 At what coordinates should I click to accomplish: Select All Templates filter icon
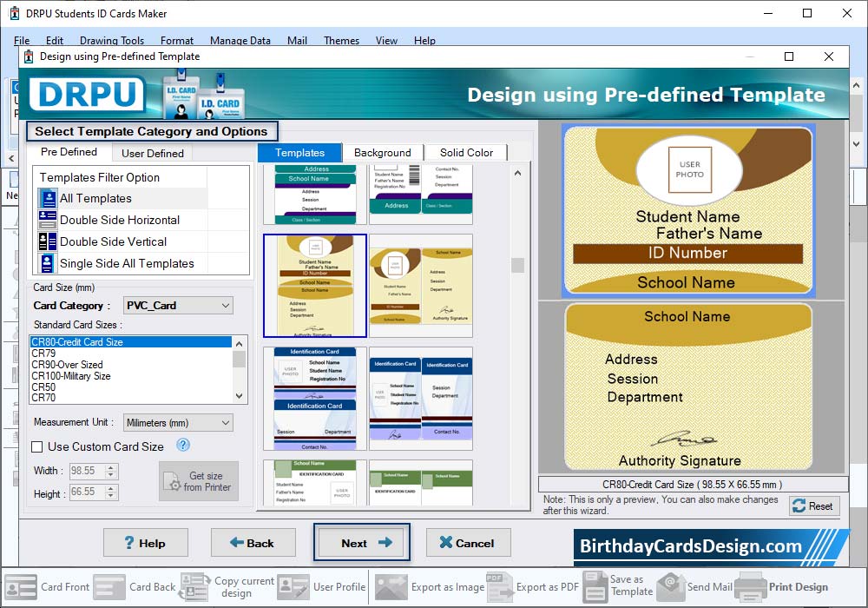(x=48, y=198)
